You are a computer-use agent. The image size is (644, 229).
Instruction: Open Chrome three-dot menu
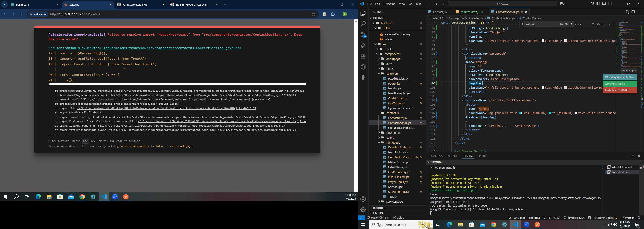[x=353, y=14]
